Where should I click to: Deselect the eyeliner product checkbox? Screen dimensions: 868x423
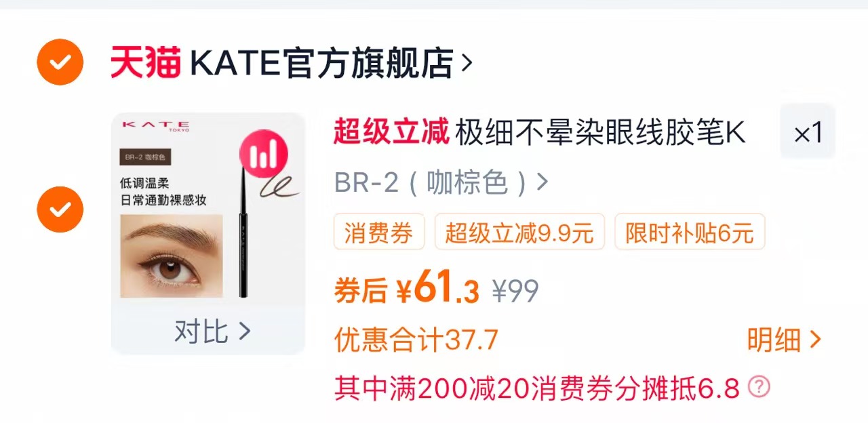[x=60, y=209]
